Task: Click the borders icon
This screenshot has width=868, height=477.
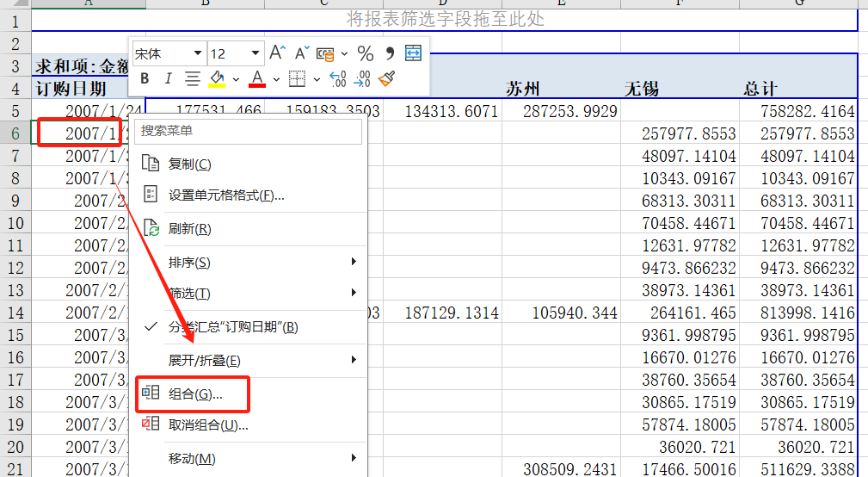Action: click(x=298, y=78)
